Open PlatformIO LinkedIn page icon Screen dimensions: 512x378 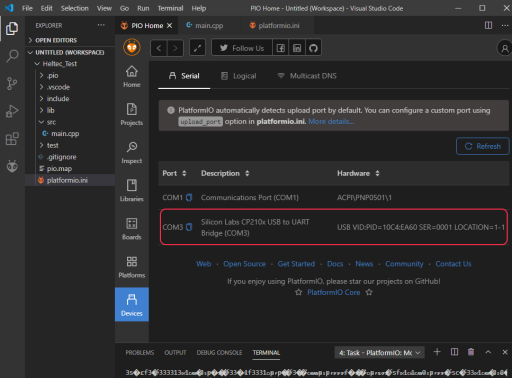pyautogui.click(x=297, y=48)
